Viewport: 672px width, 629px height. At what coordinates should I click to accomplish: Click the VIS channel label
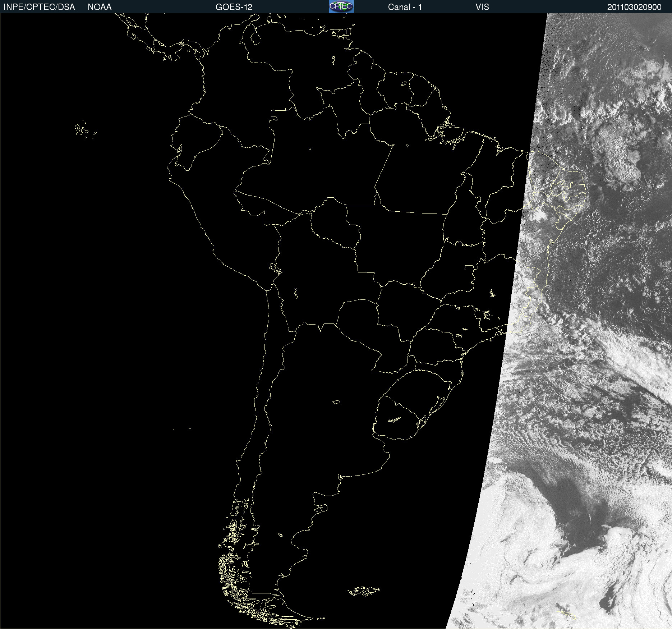point(482,7)
